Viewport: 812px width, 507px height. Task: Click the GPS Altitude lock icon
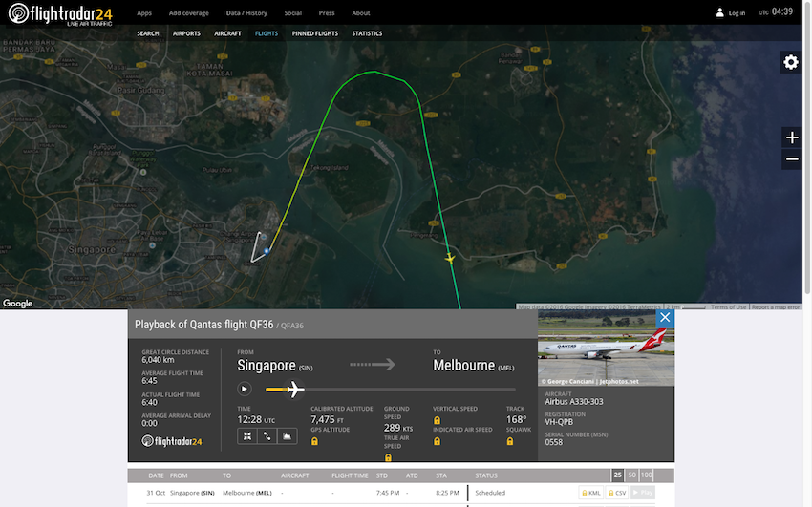tap(314, 441)
